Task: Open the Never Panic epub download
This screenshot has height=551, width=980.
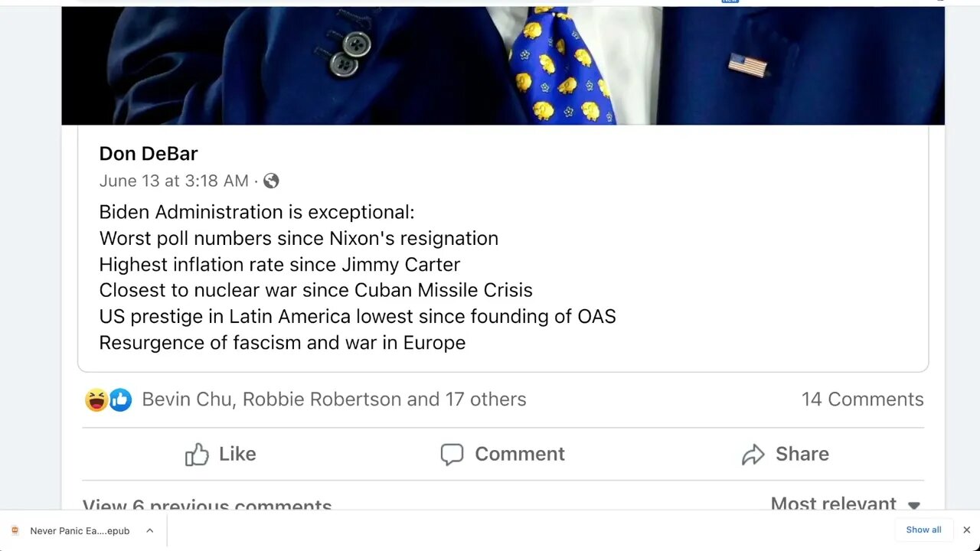Action: tap(80, 530)
